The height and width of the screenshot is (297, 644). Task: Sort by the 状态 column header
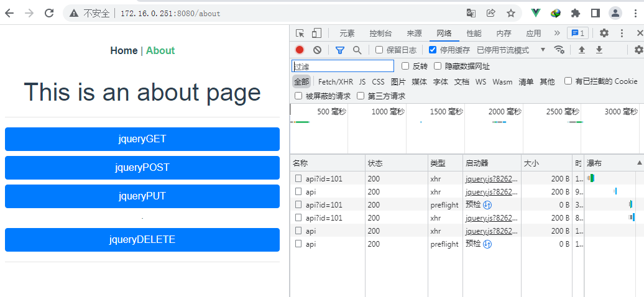pyautogui.click(x=397, y=163)
